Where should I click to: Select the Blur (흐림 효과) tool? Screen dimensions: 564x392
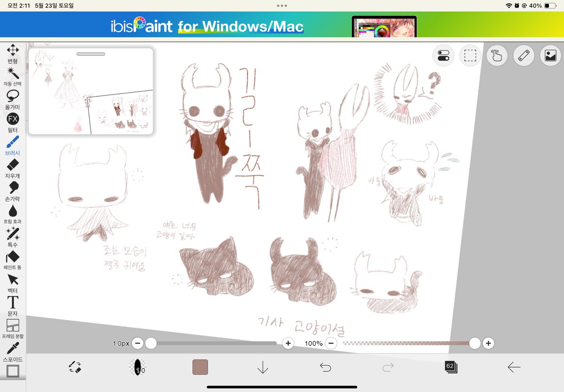tap(13, 214)
